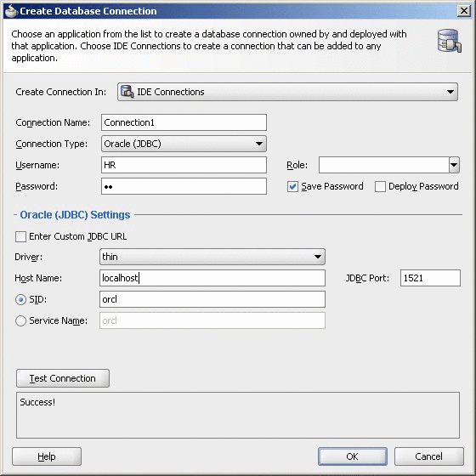
Task: Click the OK button
Action: coord(353,456)
